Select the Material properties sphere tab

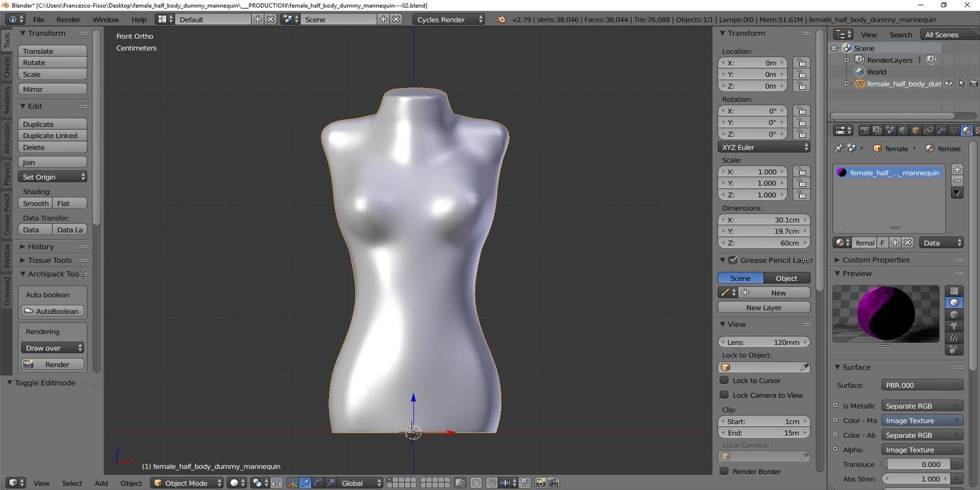(966, 131)
